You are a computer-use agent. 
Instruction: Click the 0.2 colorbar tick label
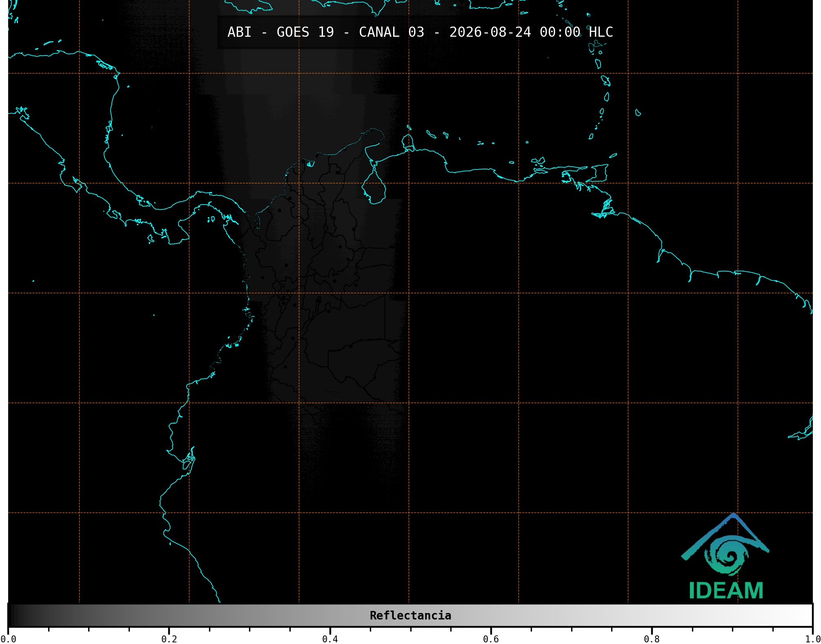169,639
